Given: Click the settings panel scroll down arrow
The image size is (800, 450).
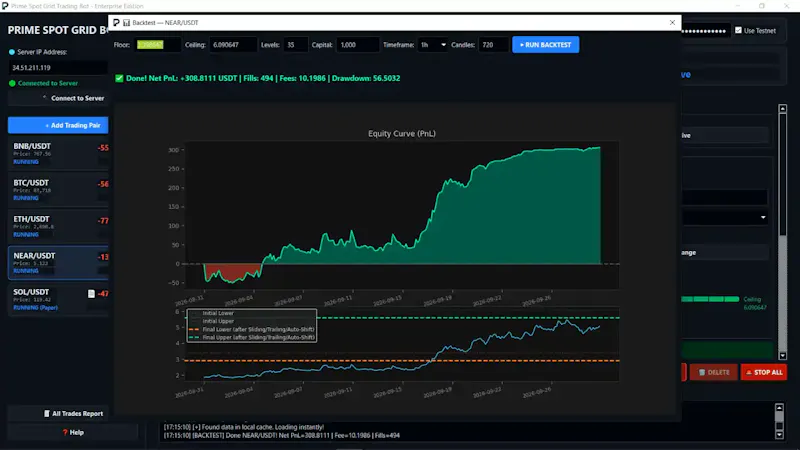Looking at the screenshot, I should [783, 356].
